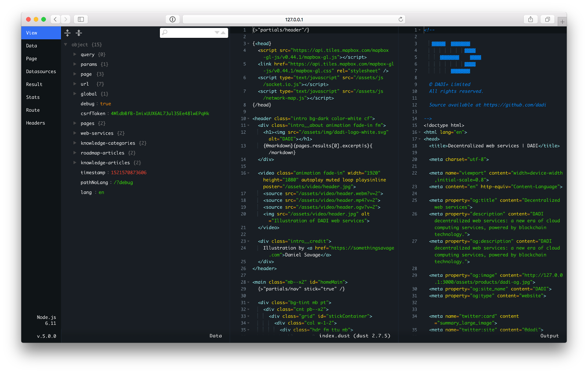Click the info extension icon in the toolbar
588x373 pixels.
coord(173,19)
